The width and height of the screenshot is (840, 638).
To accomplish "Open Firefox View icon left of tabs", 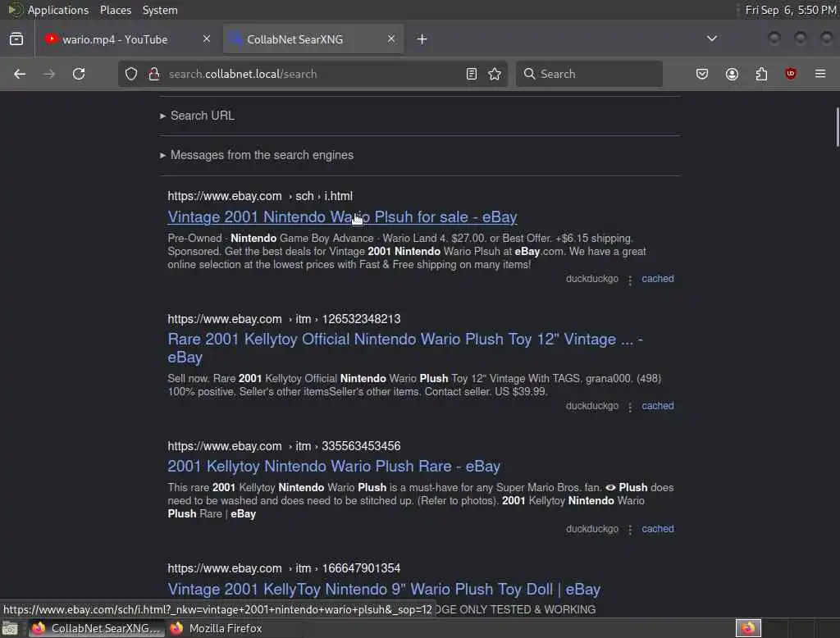I will tap(16, 39).
